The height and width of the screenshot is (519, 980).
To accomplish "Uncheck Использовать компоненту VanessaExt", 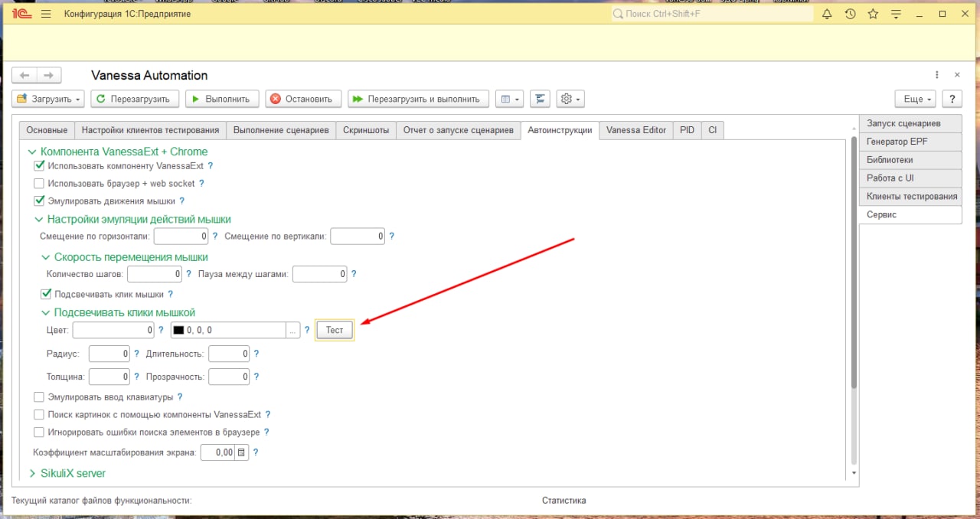I will point(39,165).
